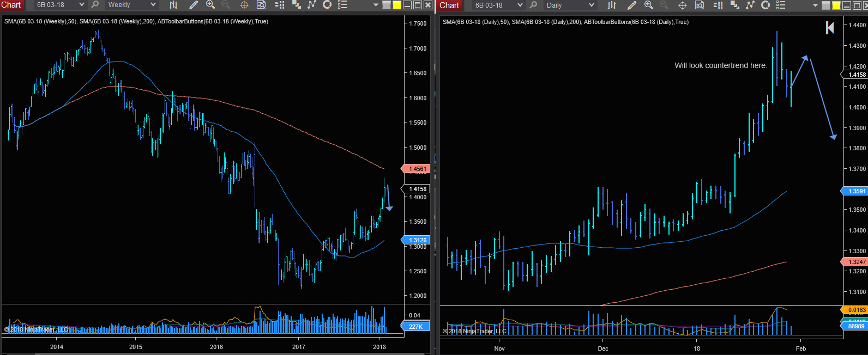Screen dimensions: 868x355
Task: Zoom in on the Daily chart
Action: click(649, 5)
